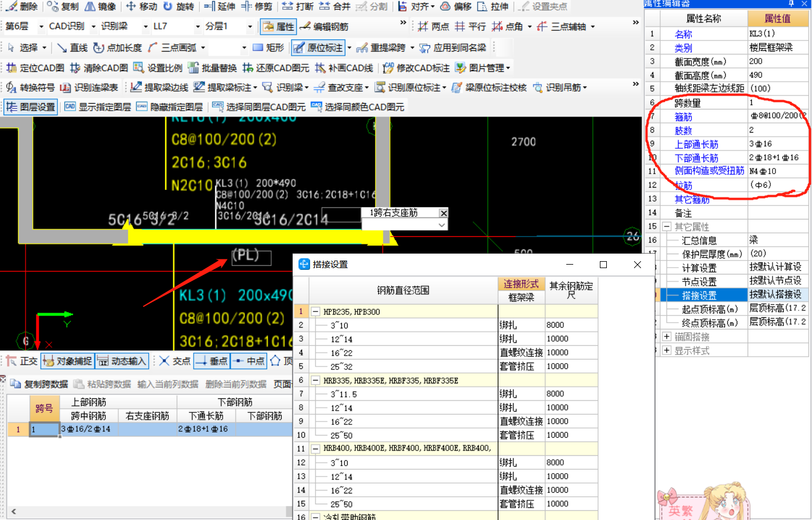Viewport: 812px width, 520px height.
Task: Click 批量替换 batch replace
Action: tap(213, 68)
